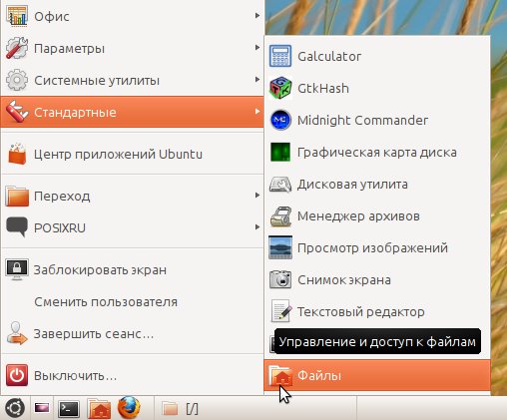Click the lock screen monitor icon
Image resolution: width=507 pixels, height=420 pixels.
click(x=17, y=269)
